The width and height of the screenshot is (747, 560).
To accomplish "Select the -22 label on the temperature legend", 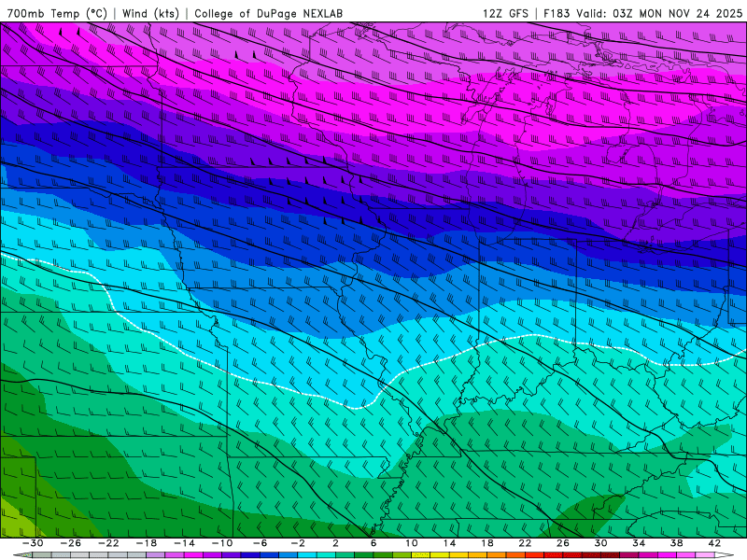I will [108, 543].
